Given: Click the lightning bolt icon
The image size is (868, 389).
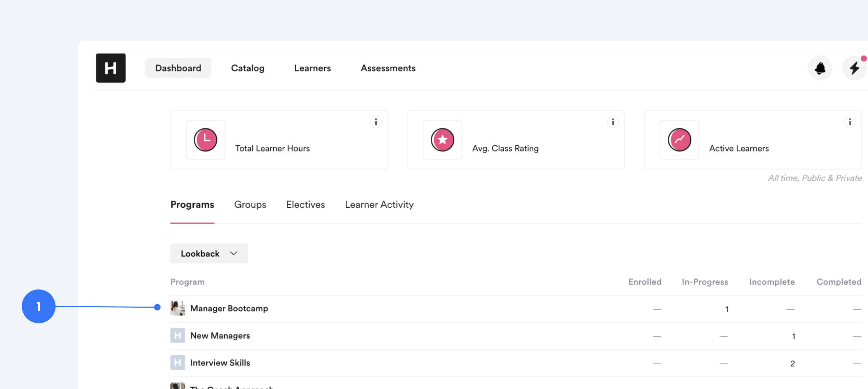Looking at the screenshot, I should (x=854, y=68).
